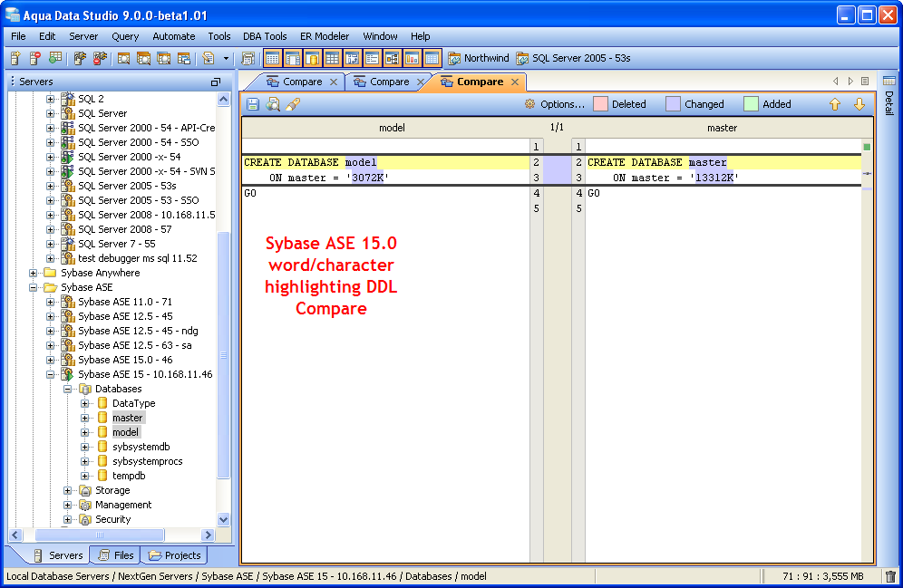This screenshot has width=903, height=588.
Task: Click the DataType database cylinder icon
Action: (102, 403)
